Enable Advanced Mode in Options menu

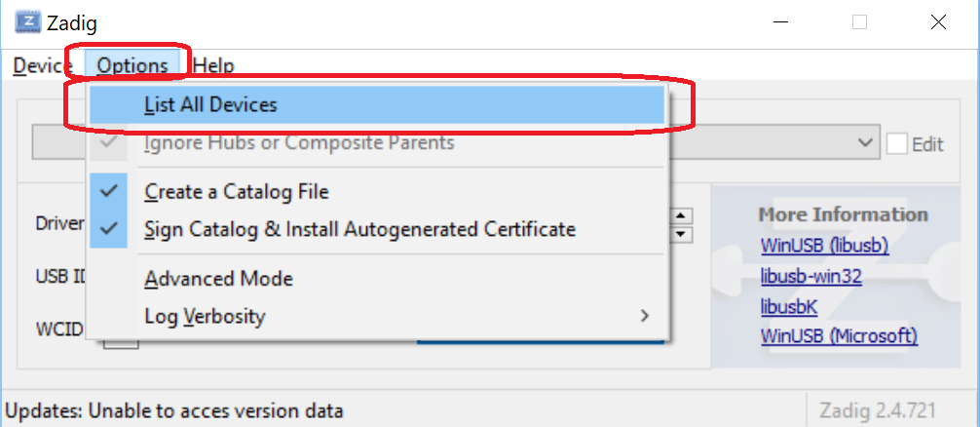click(377, 278)
